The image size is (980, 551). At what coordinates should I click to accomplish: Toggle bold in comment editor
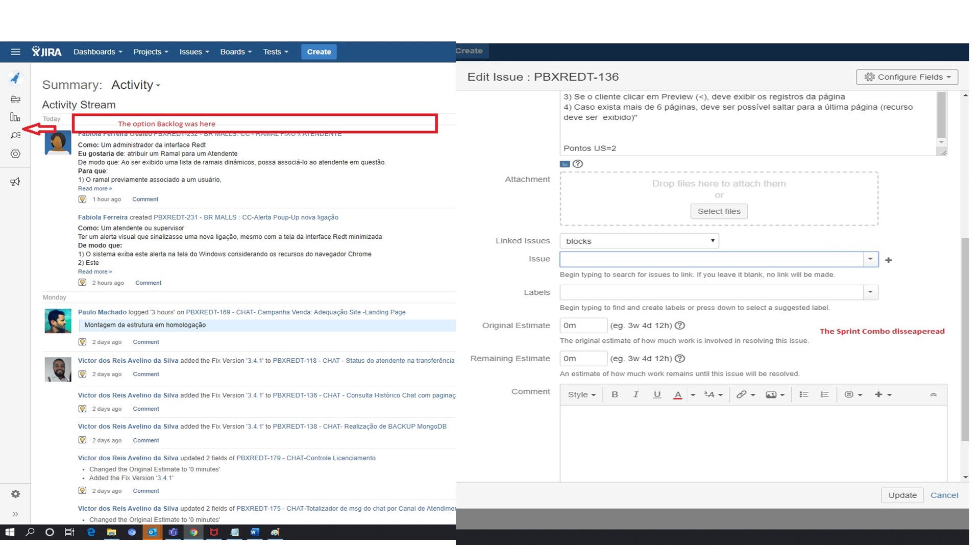615,394
